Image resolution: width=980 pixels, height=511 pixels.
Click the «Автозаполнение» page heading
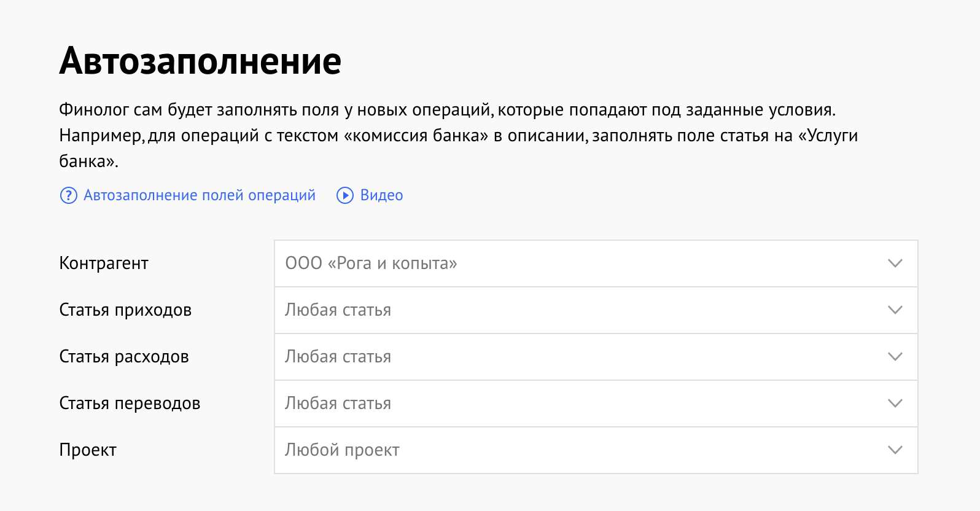200,61
